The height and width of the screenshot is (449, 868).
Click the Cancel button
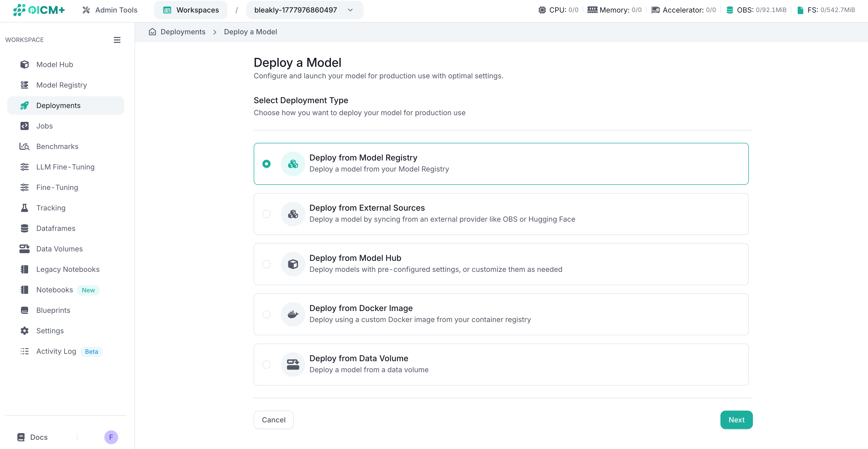point(274,420)
